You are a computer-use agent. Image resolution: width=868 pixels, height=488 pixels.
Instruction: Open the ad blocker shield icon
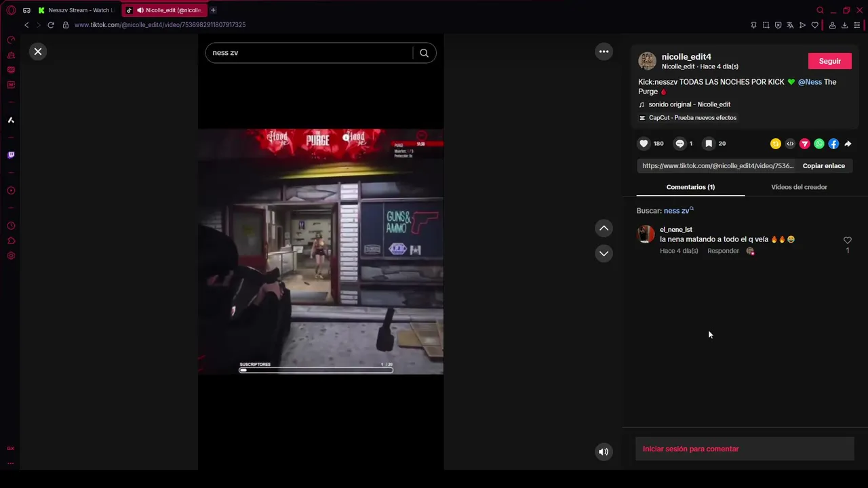[x=778, y=25]
